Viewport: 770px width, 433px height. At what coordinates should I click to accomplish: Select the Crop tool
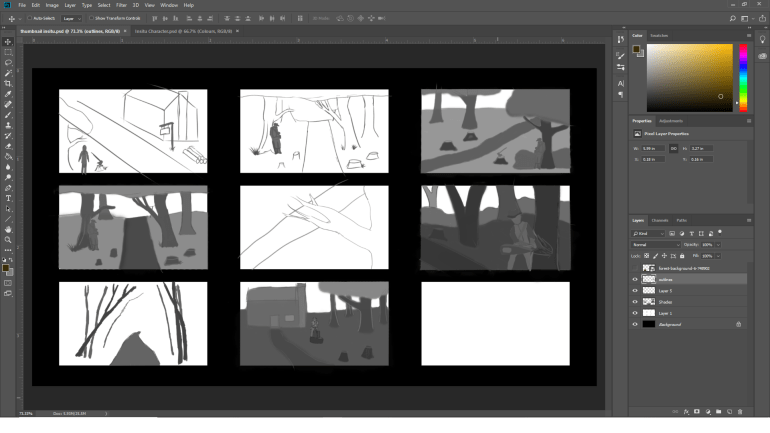tap(8, 83)
